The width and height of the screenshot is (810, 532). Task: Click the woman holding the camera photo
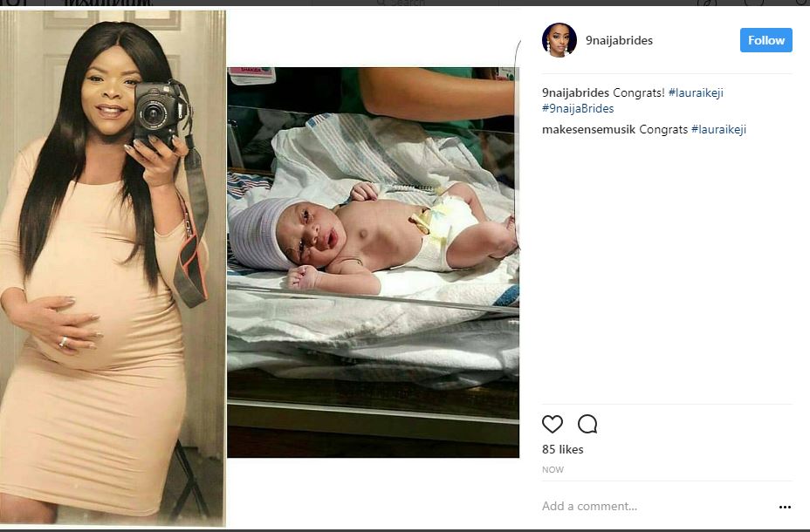113,269
